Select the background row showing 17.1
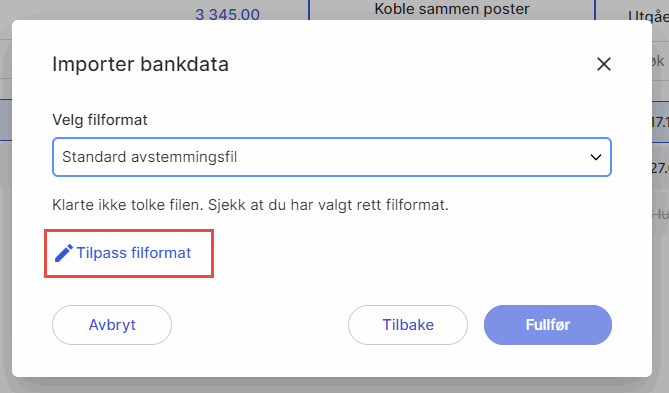Viewport: 669px width, 393px height. coord(660,122)
